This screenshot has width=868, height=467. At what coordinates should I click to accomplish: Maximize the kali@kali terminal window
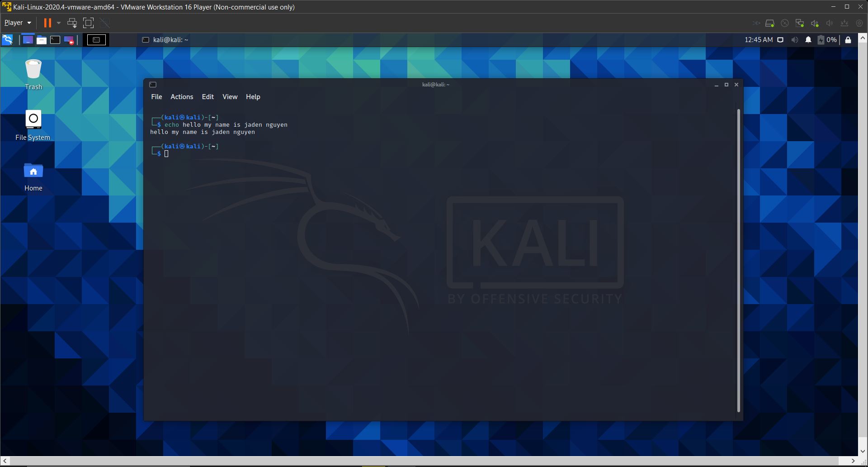click(x=726, y=85)
